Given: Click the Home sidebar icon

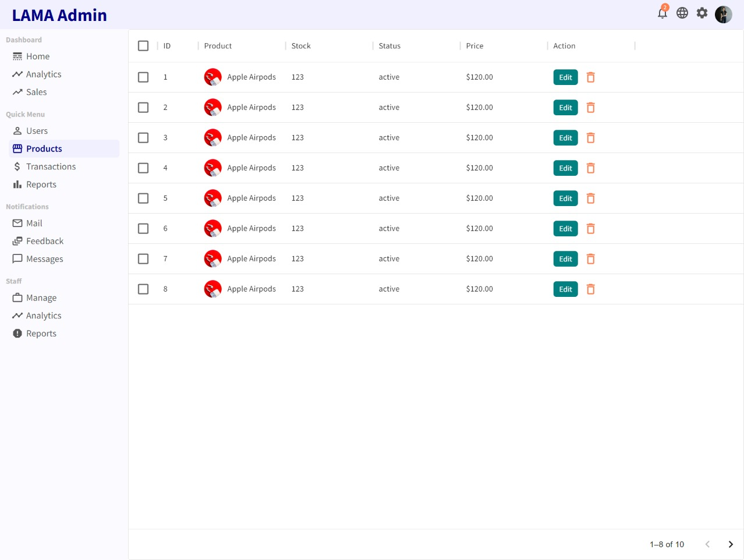Looking at the screenshot, I should [x=17, y=56].
